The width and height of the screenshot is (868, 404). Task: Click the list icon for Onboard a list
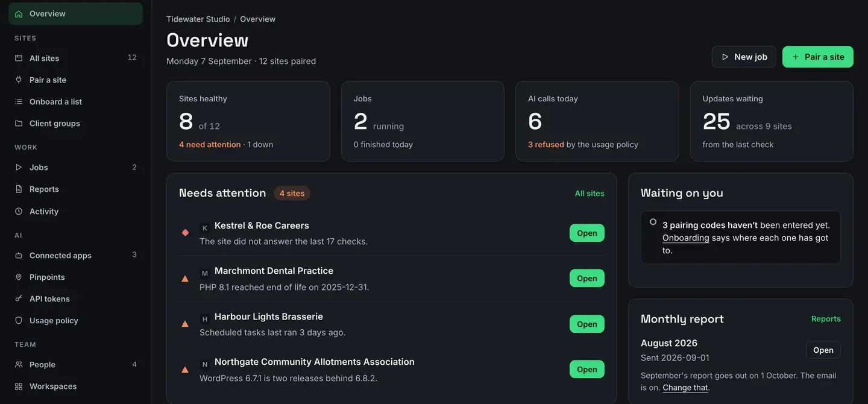tap(19, 102)
